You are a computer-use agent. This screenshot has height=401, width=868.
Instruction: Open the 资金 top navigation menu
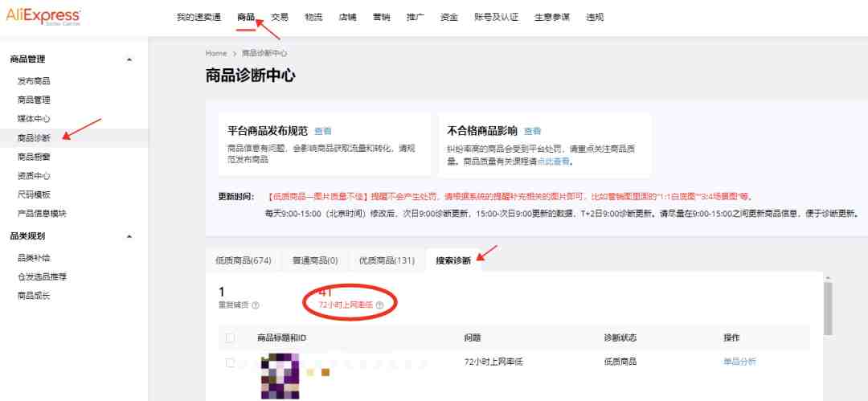[x=449, y=17]
